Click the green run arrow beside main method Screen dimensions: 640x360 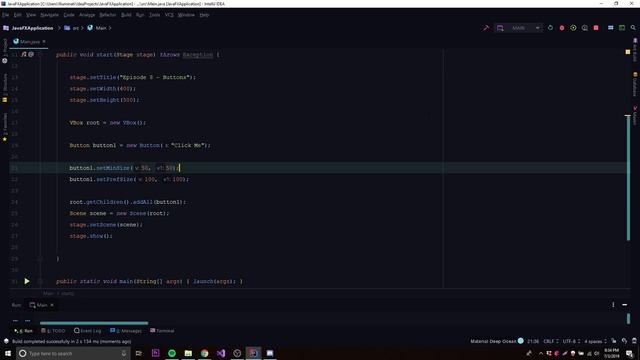pos(27,281)
